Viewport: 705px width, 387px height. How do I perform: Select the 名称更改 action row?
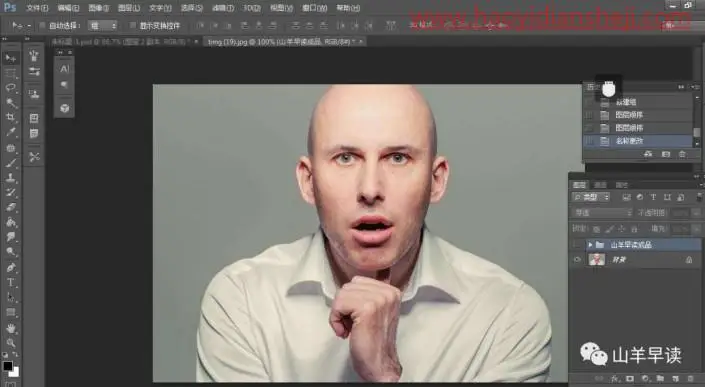coord(638,141)
